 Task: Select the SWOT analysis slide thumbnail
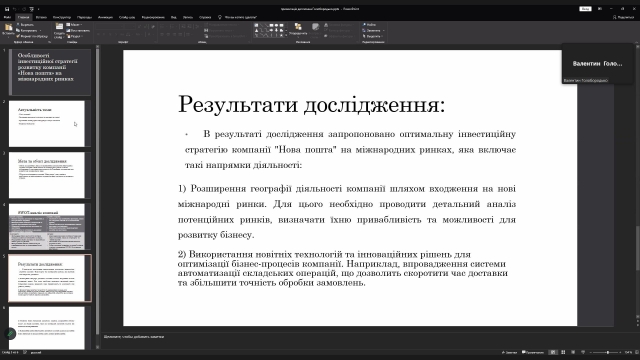coord(47,227)
